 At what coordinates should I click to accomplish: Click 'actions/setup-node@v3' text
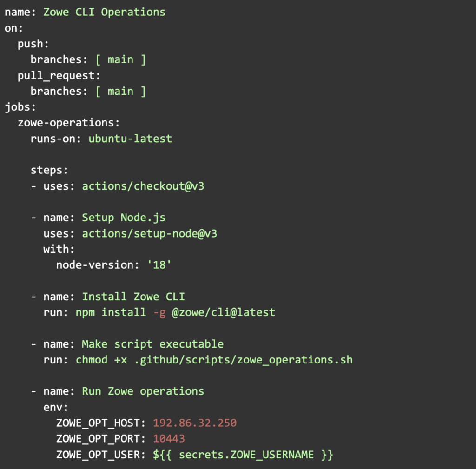(150, 233)
